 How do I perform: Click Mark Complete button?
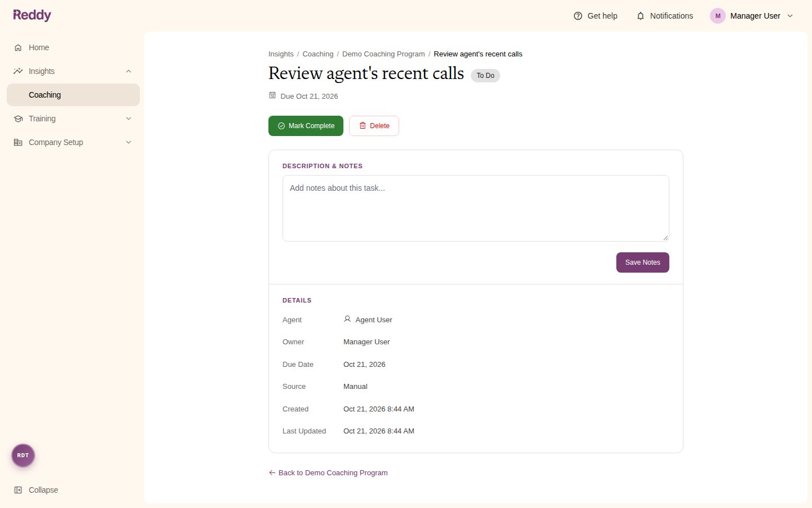[306, 126]
